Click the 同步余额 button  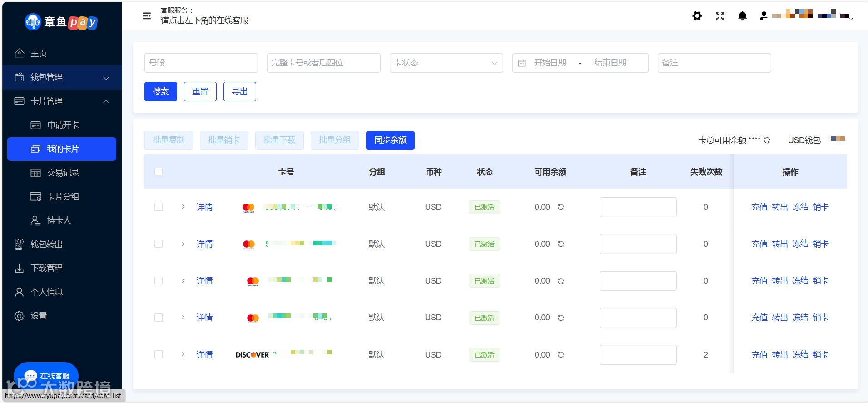click(390, 140)
